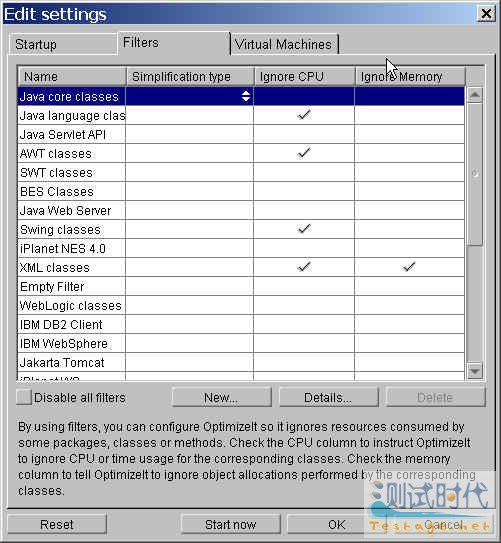Click the New... filter button
Viewport: 501px width, 543px height.
221,397
